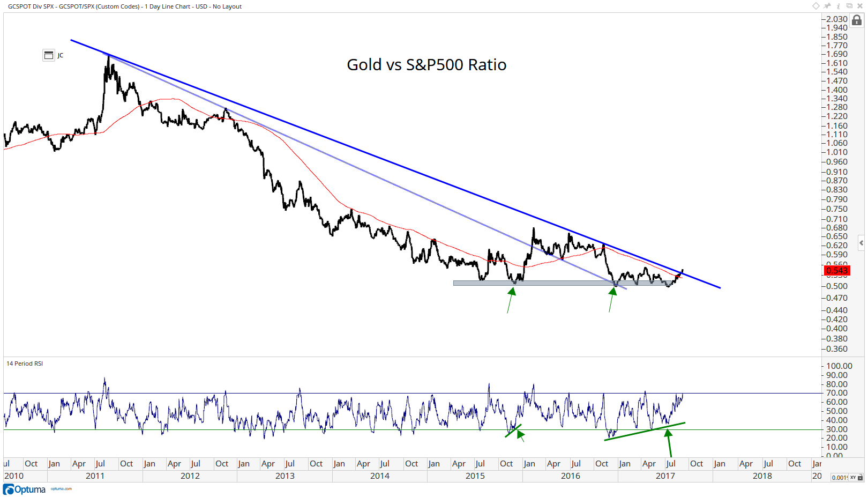Click the 'Gold vs S&P500 Ratio' title text
This screenshot has width=868, height=497.
(426, 64)
